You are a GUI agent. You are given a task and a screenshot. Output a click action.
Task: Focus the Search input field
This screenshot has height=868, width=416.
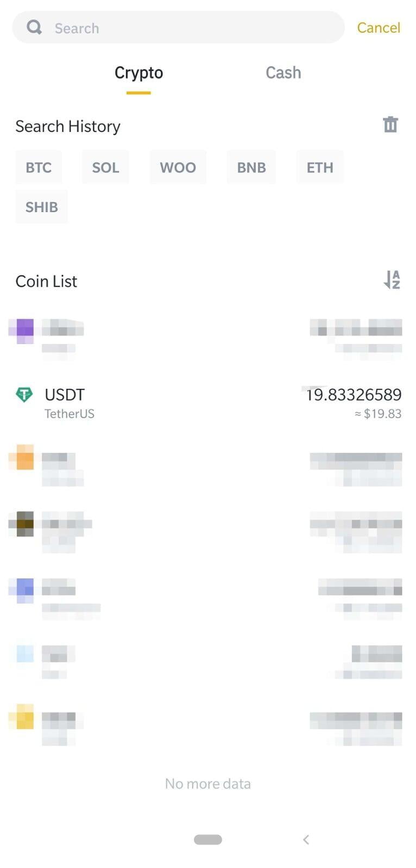point(190,28)
